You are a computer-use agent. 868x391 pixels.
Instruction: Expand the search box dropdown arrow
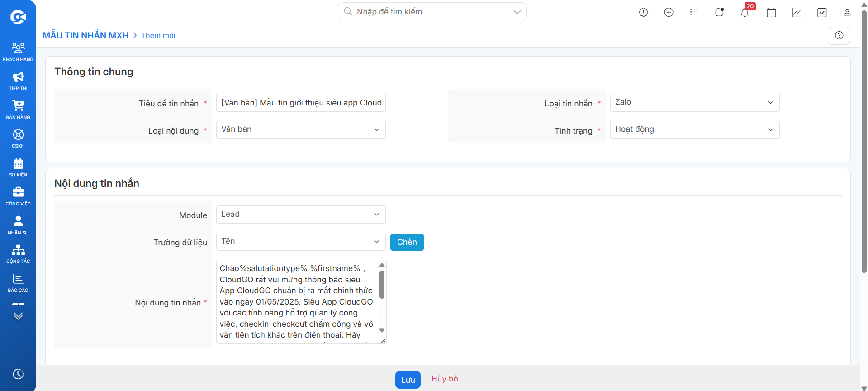(517, 12)
